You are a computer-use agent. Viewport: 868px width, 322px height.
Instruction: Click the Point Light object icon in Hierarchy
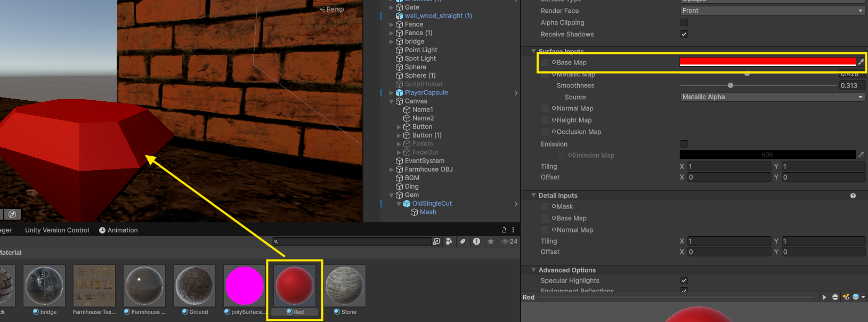[399, 50]
